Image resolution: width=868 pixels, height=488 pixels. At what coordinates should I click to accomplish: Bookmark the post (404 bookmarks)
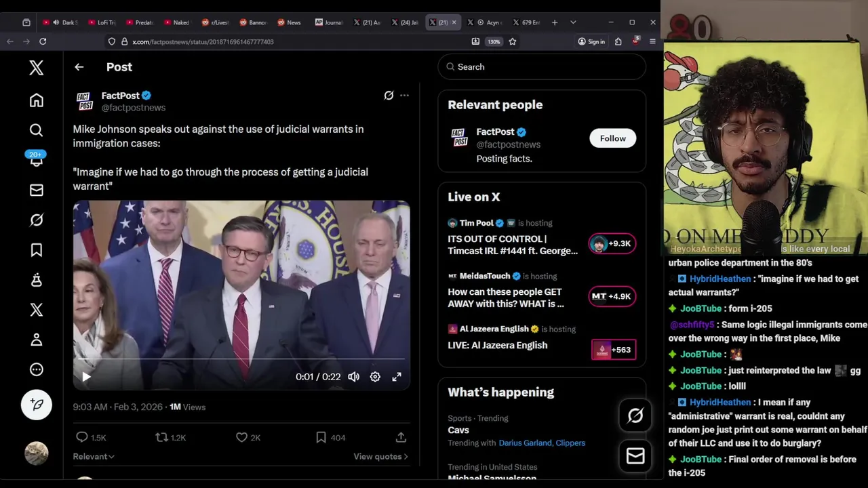[330, 438]
